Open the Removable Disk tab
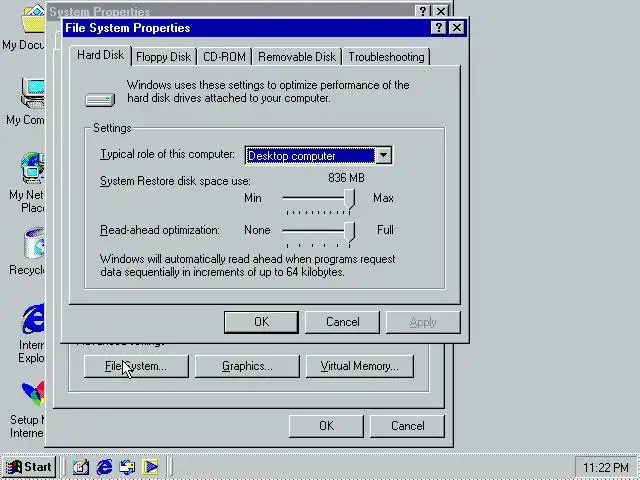This screenshot has width=640, height=480. click(x=297, y=57)
